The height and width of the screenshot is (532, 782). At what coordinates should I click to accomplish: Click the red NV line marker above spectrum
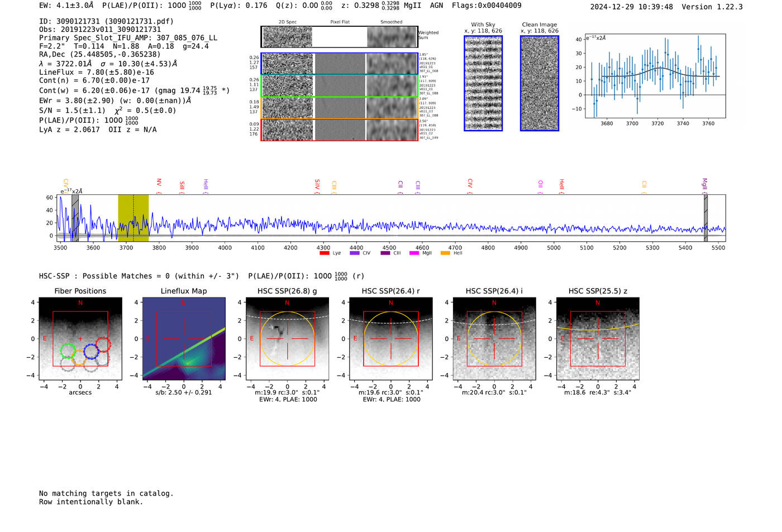click(159, 186)
